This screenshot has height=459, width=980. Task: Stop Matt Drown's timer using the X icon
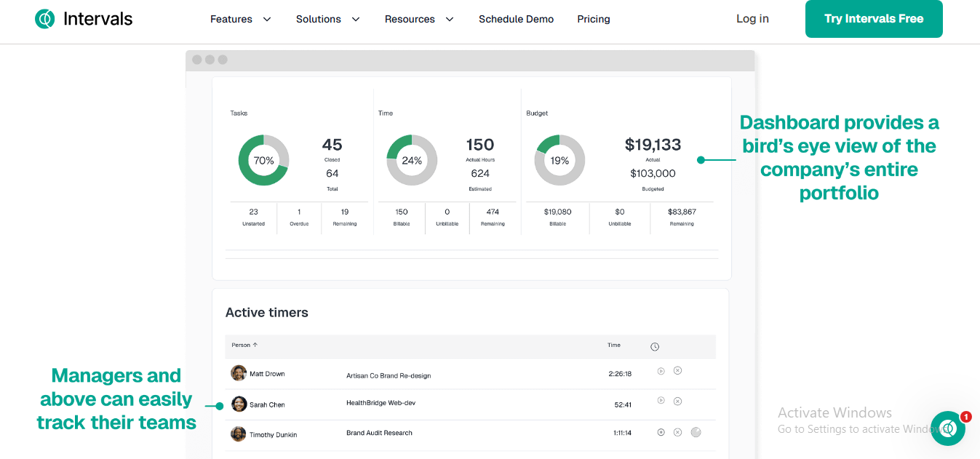(x=677, y=370)
